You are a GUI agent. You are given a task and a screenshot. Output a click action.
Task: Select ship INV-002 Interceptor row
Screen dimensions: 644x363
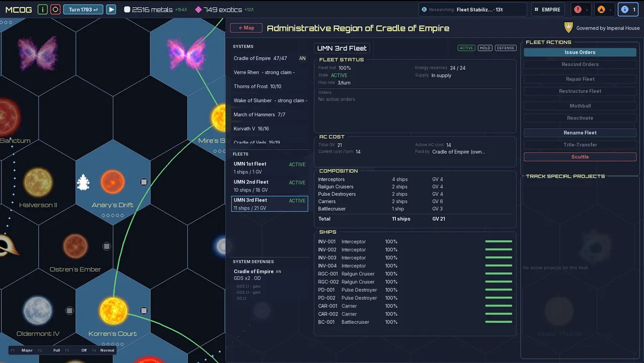415,250
